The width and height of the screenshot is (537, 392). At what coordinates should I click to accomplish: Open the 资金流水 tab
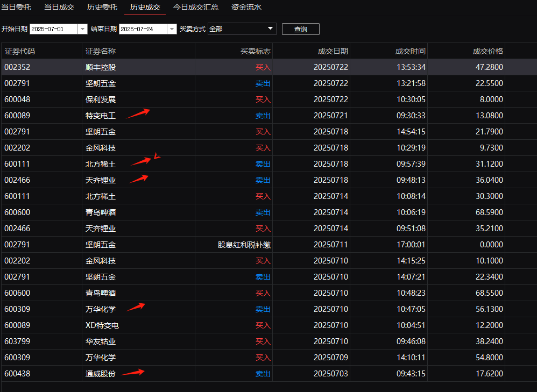(246, 7)
